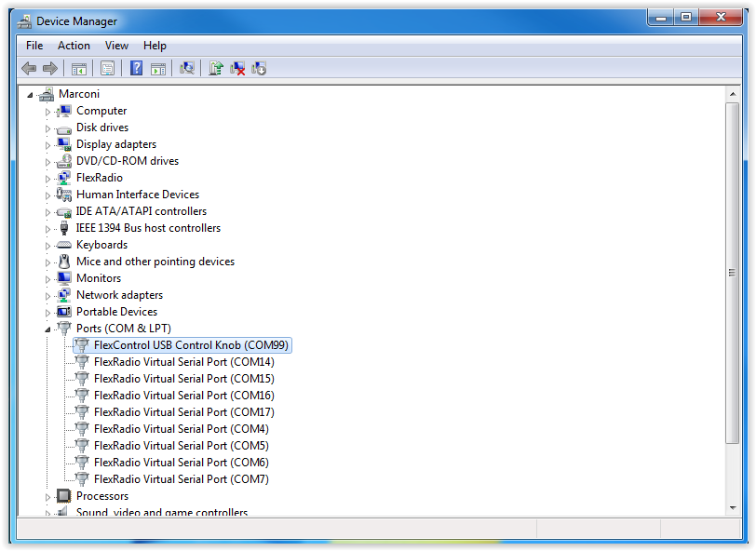Screen dimensions: 756x551
Task: Select the Disk drives tree label
Action: click(x=102, y=128)
